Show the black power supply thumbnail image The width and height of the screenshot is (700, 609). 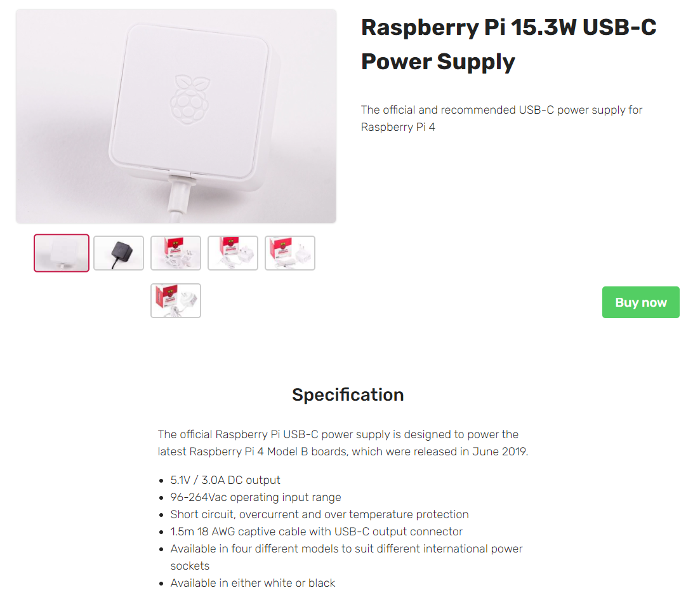(x=119, y=253)
